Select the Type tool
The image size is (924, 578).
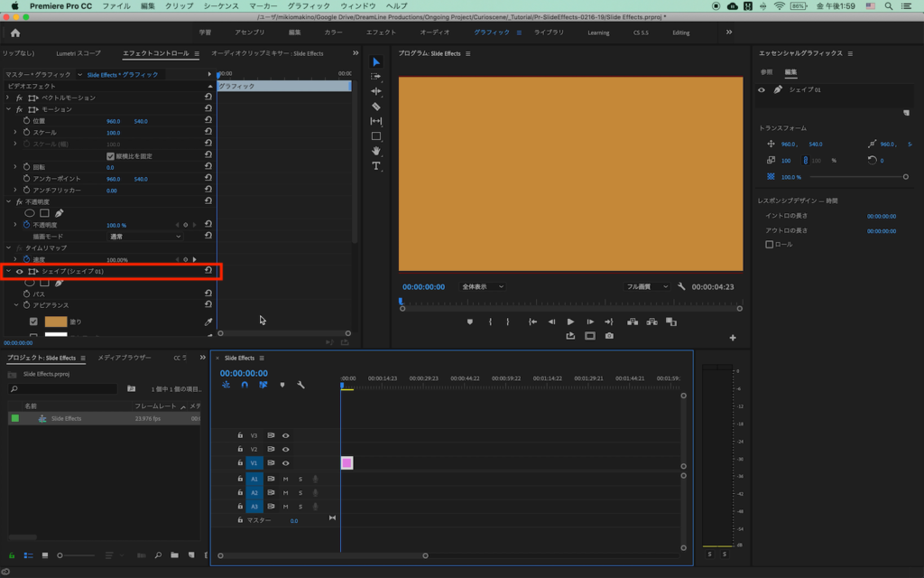376,166
